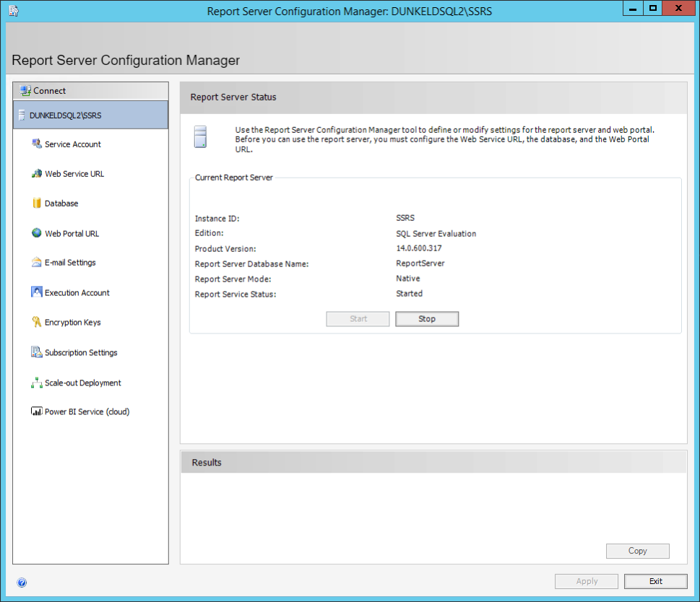The height and width of the screenshot is (602, 700).
Task: Click the server icon in status description
Action: coord(200,136)
